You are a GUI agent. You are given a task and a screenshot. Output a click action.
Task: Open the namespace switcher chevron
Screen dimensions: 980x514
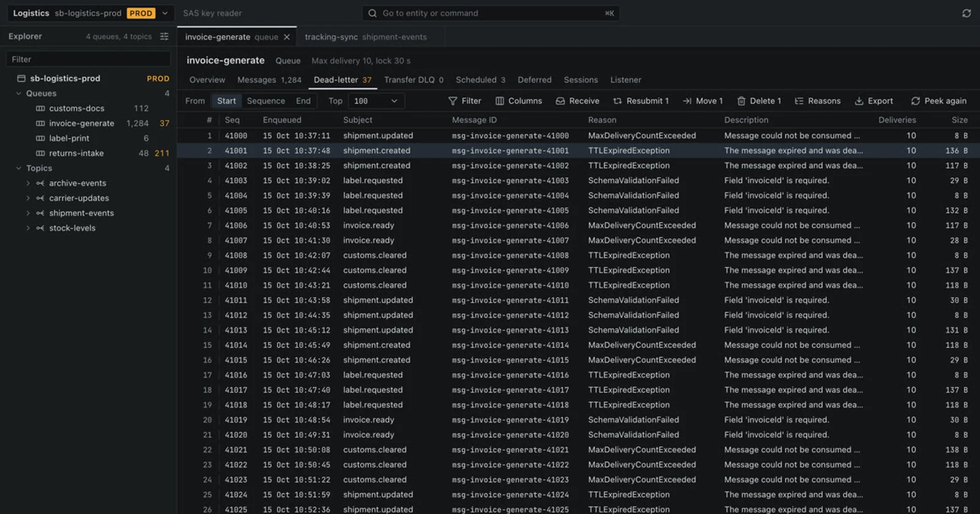(x=165, y=13)
